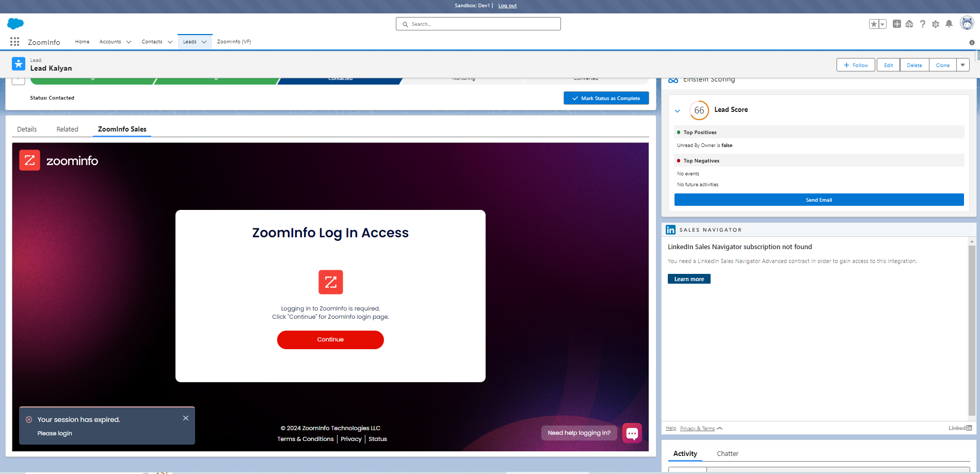The width and height of the screenshot is (980, 474).
Task: Open the Setup gear icon
Action: [936, 24]
